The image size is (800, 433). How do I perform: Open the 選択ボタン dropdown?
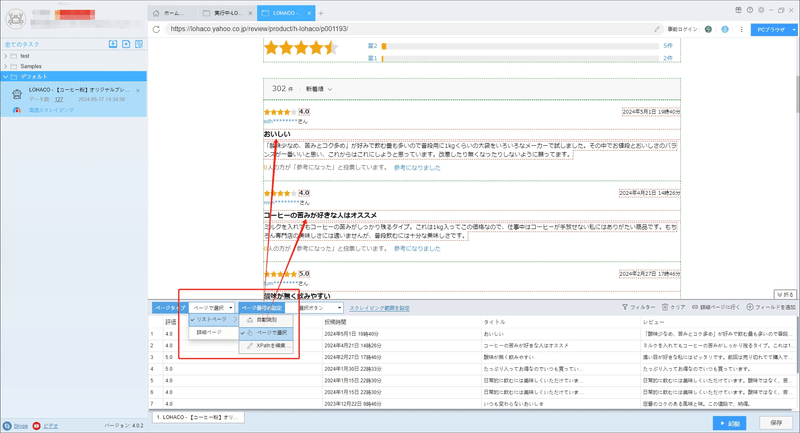point(320,308)
